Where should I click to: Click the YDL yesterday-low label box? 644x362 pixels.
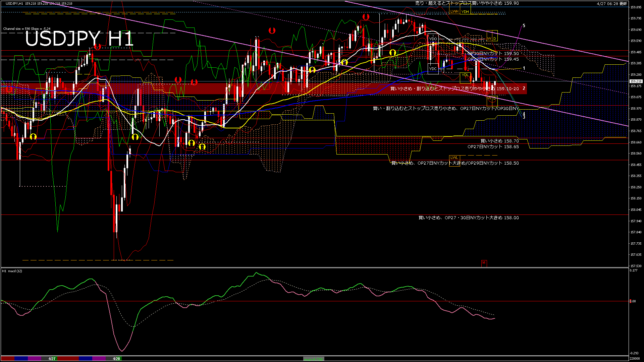tap(465, 75)
